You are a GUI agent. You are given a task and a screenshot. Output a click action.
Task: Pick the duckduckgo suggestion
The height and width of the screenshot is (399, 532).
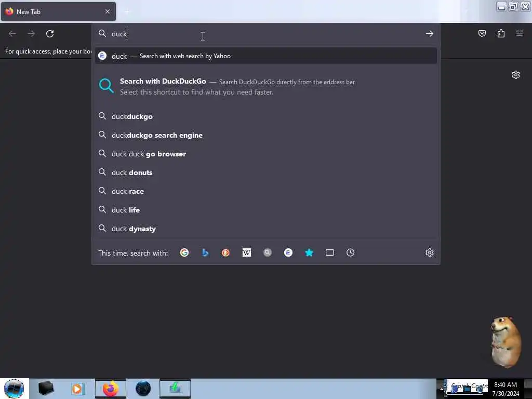[x=265, y=116]
